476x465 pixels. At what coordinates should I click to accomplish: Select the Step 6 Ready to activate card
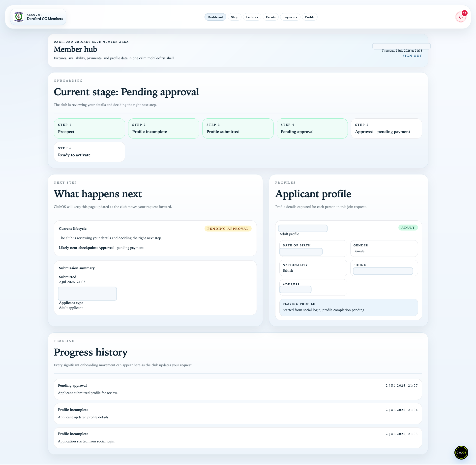point(89,152)
